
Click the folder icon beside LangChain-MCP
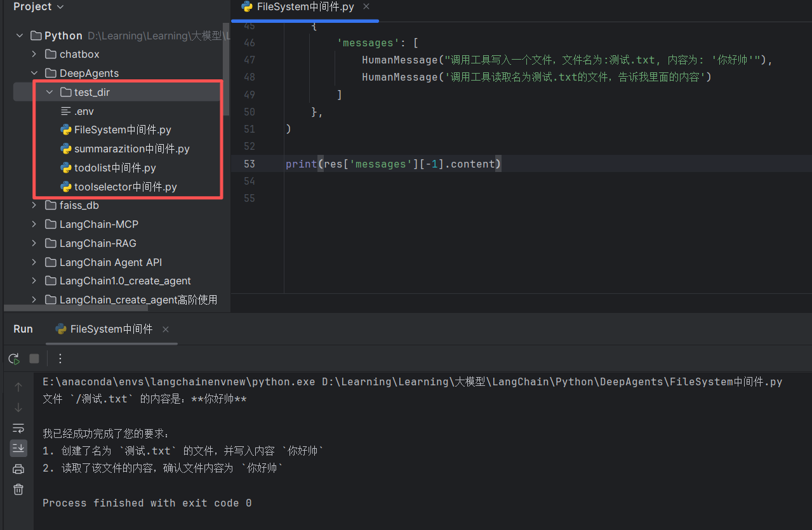[51, 225]
